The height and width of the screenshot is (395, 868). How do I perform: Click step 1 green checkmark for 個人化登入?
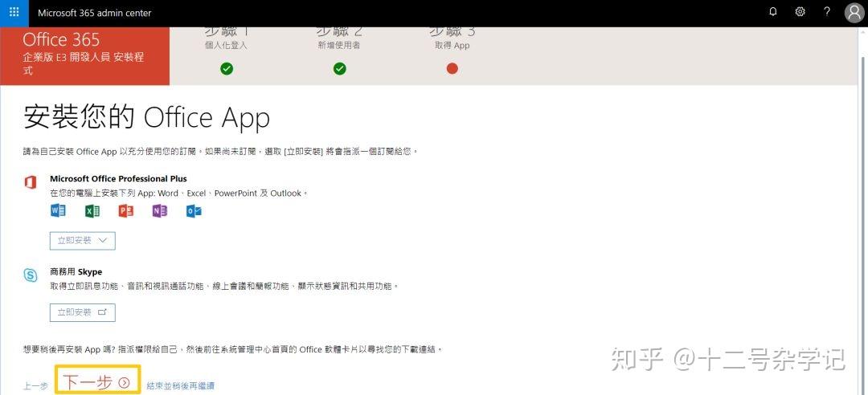tap(227, 68)
